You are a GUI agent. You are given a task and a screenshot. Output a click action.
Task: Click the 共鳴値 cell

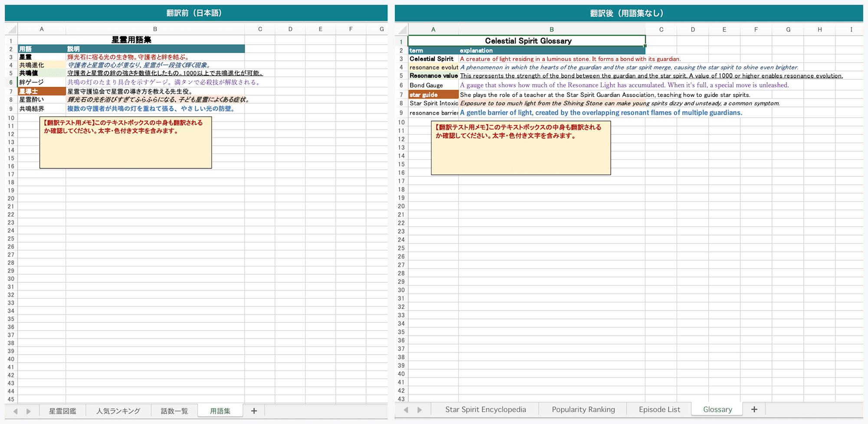pyautogui.click(x=42, y=73)
